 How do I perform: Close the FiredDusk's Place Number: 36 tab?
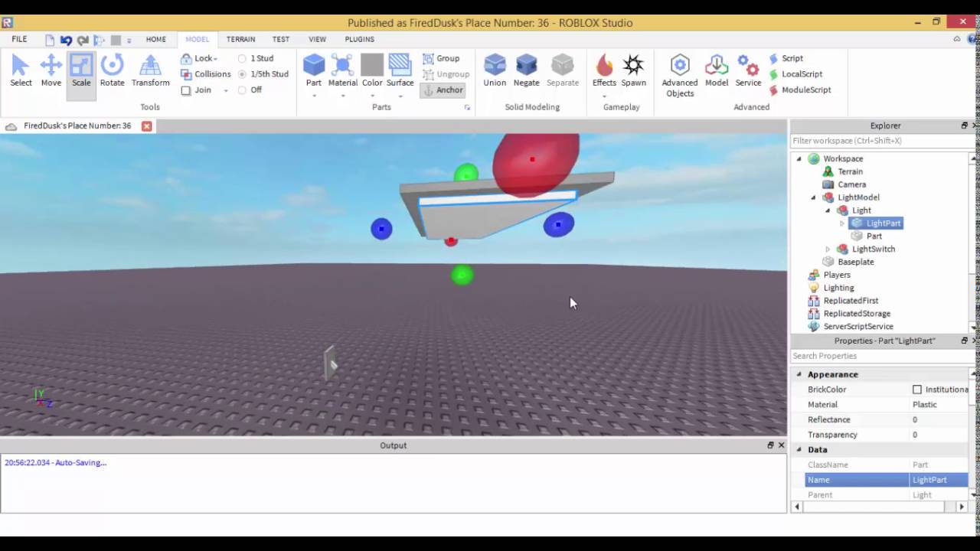(146, 126)
